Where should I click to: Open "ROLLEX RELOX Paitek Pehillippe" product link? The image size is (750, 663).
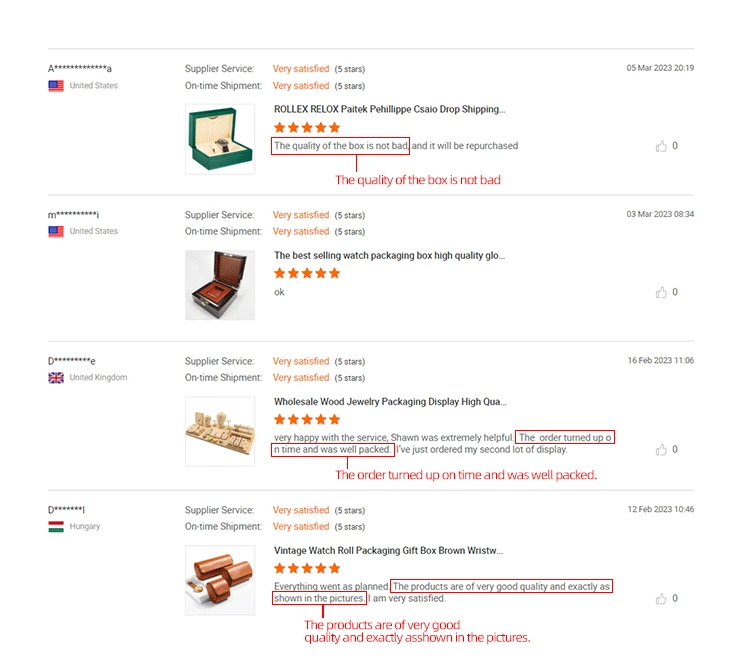click(389, 109)
